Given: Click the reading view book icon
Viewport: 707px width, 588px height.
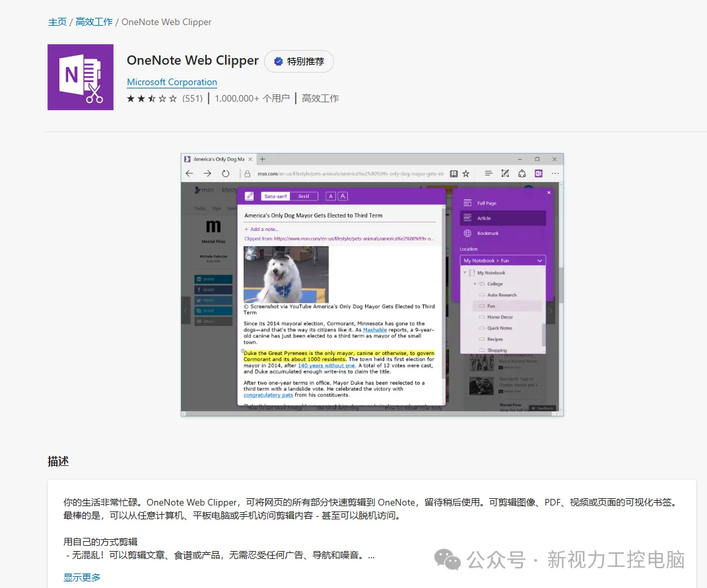Looking at the screenshot, I should (x=454, y=174).
